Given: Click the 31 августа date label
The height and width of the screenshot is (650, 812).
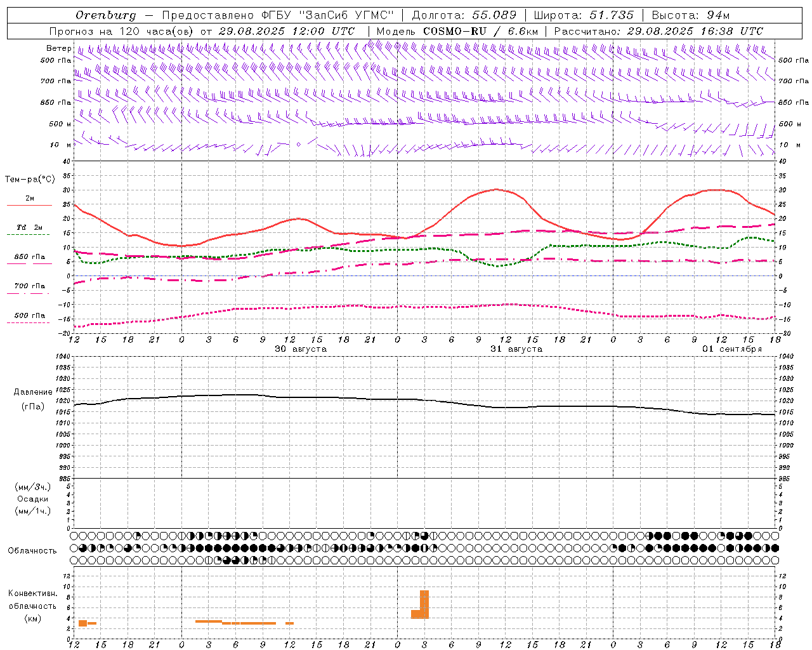Looking at the screenshot, I should point(516,349).
